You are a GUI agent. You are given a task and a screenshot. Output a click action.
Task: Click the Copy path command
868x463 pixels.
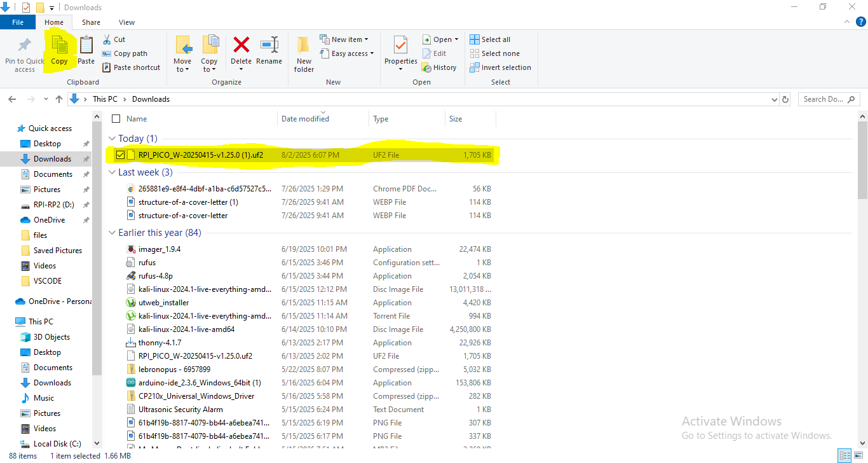125,53
